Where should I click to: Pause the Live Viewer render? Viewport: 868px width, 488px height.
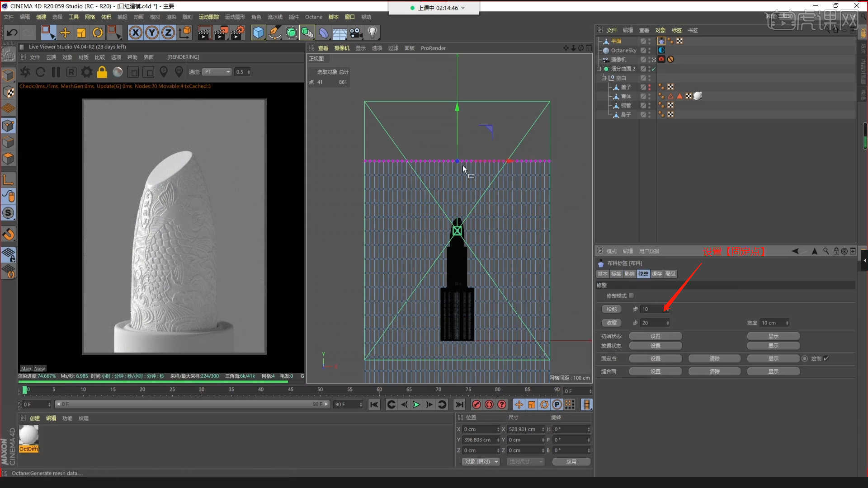click(x=56, y=72)
